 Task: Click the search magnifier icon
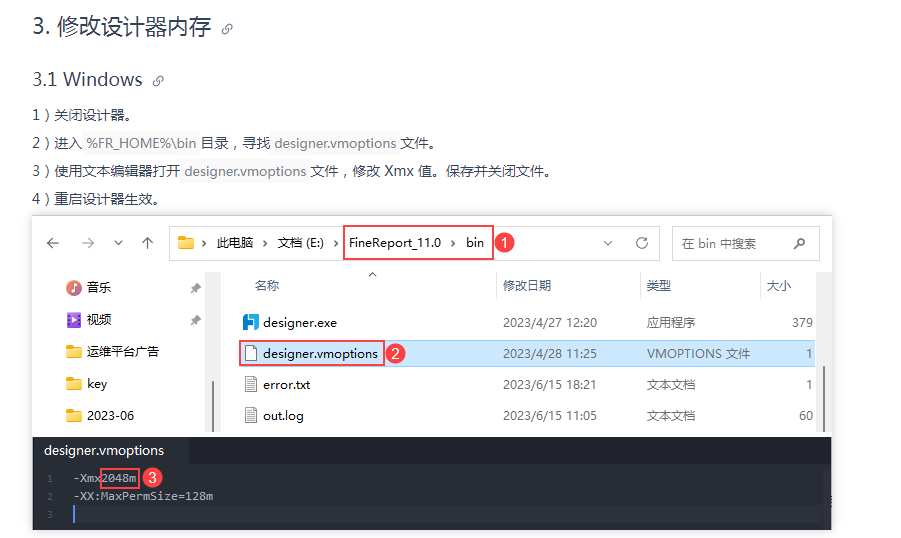pos(799,244)
